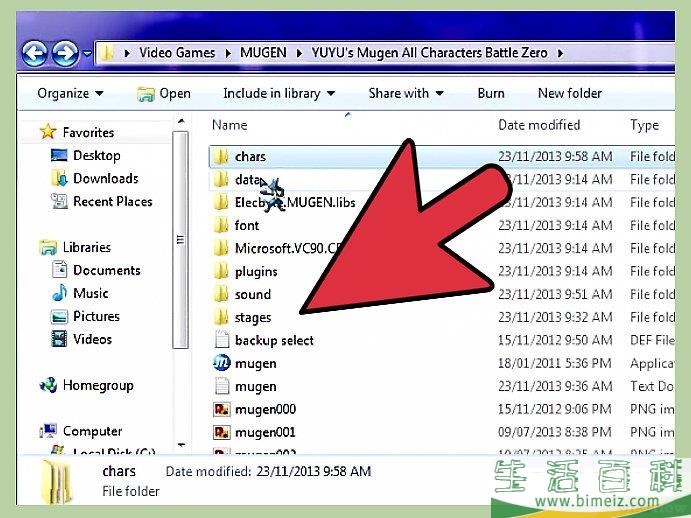691x518 pixels.
Task: Open the Organize menu
Action: click(x=71, y=93)
